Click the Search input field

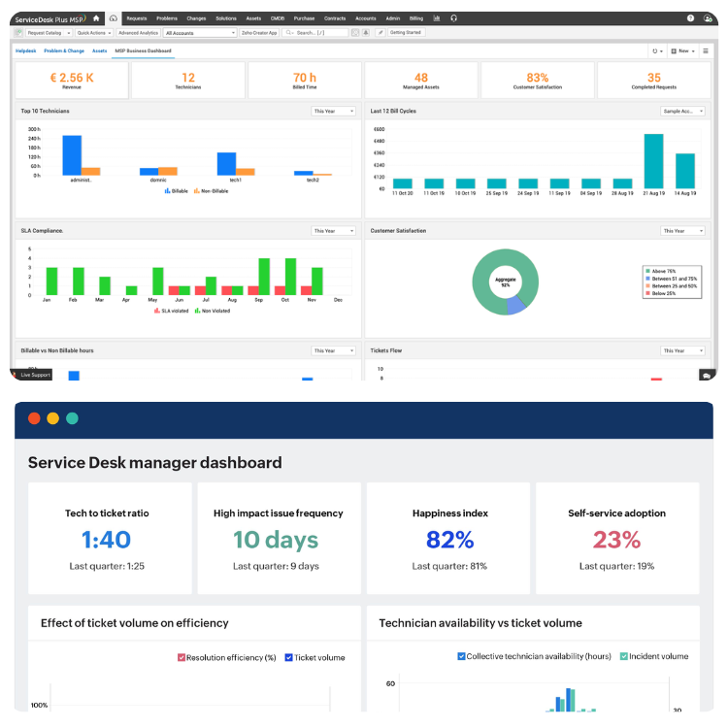coord(320,32)
